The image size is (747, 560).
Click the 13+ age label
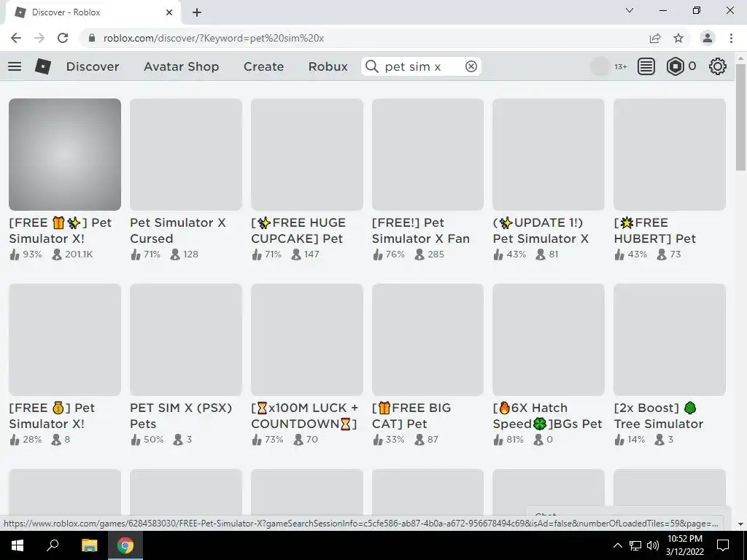click(620, 66)
